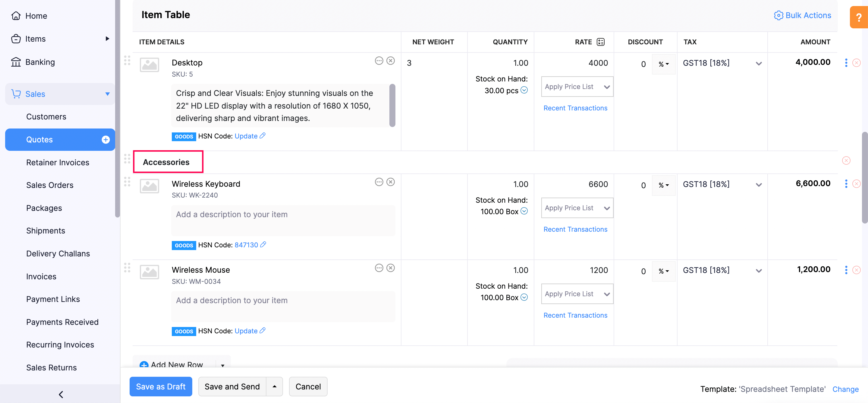Edit the HSN code 847130 via pencil icon
Image resolution: width=868 pixels, height=403 pixels.
click(263, 245)
